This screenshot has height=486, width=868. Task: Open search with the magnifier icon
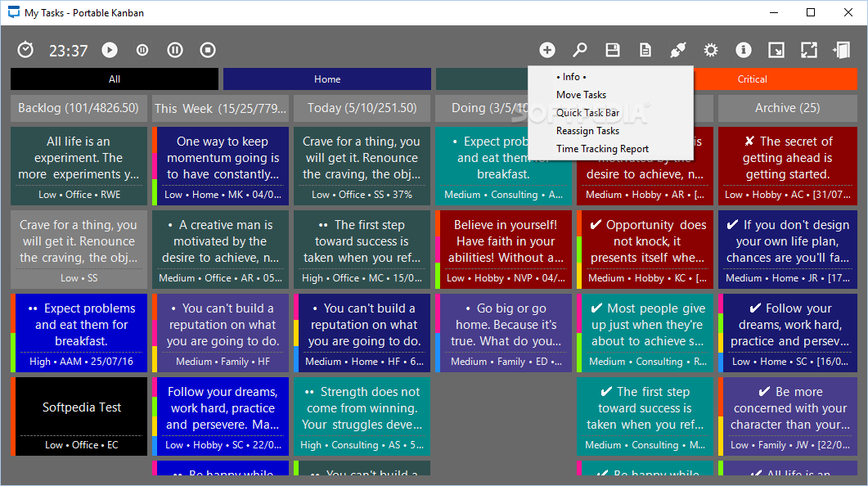tap(580, 51)
